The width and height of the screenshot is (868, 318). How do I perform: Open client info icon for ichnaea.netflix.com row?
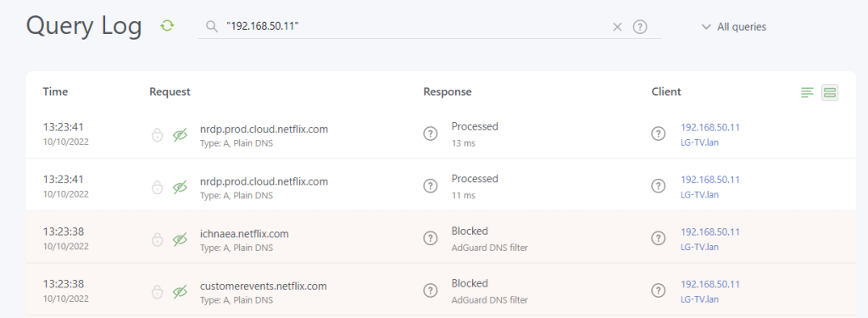(658, 238)
